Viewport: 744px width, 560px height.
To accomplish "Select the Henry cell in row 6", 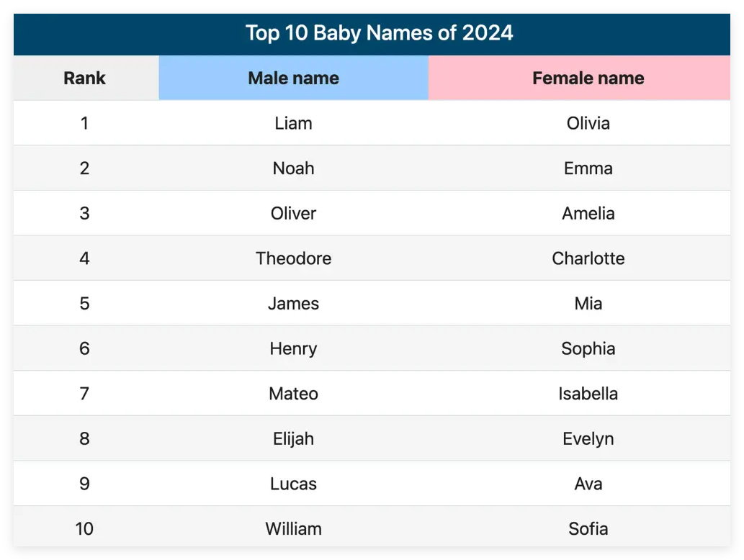I will pos(294,348).
